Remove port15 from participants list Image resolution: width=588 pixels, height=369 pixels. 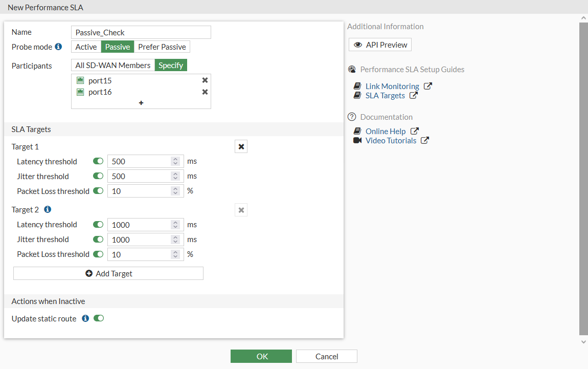pos(205,80)
